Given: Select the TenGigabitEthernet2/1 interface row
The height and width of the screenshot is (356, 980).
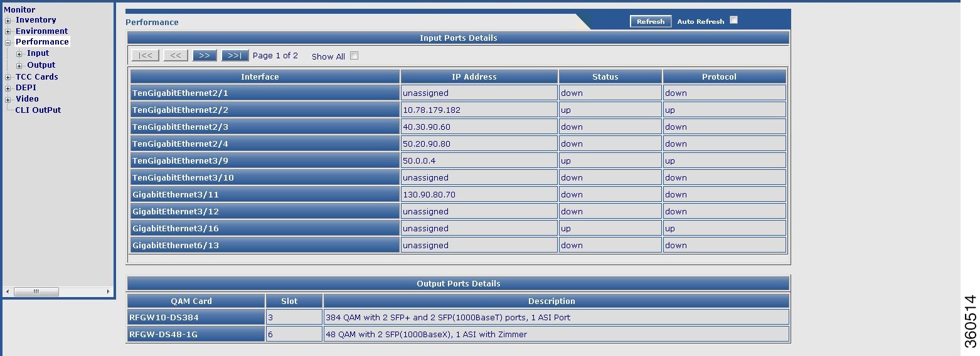Looking at the screenshot, I should (458, 93).
